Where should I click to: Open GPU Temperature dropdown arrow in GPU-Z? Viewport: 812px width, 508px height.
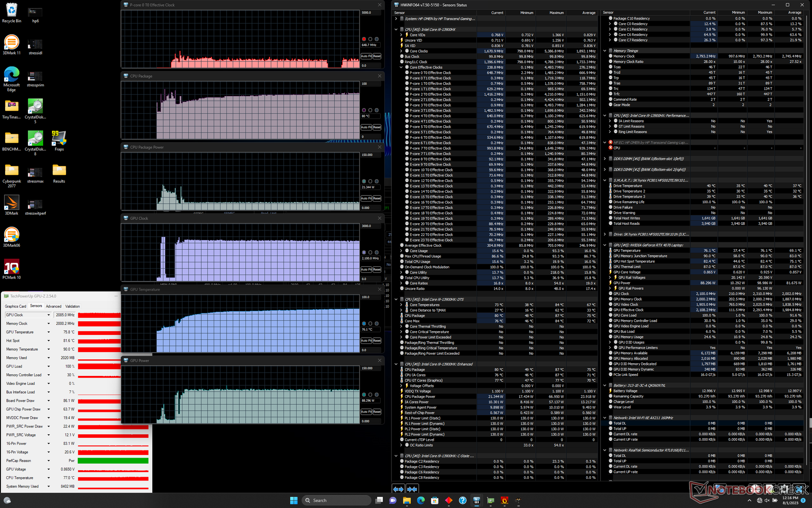[x=49, y=332]
